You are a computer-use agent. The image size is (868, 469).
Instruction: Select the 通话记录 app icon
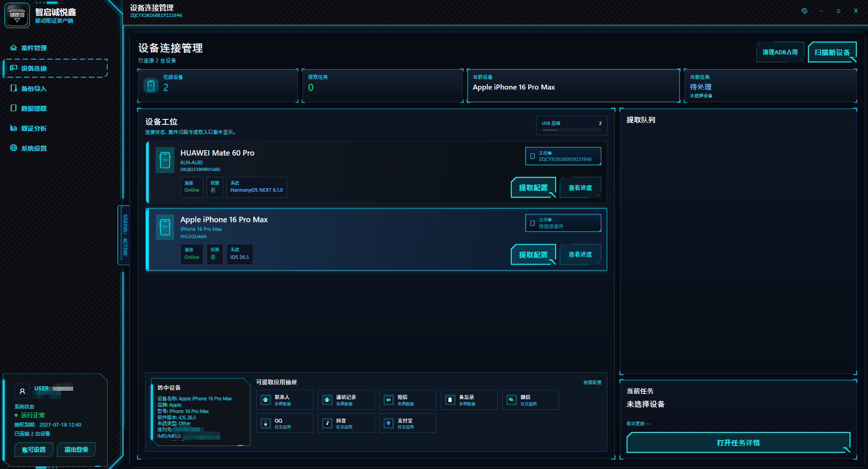[327, 400]
